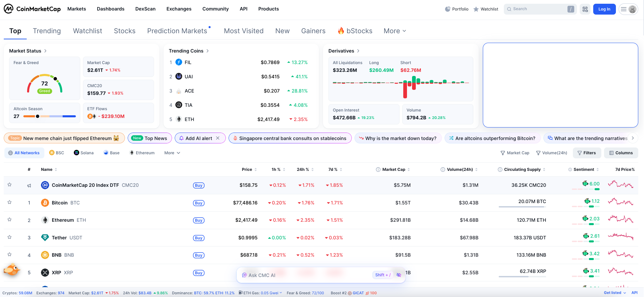Expand the More tabs dropdown
The image size is (644, 297).
(x=395, y=31)
